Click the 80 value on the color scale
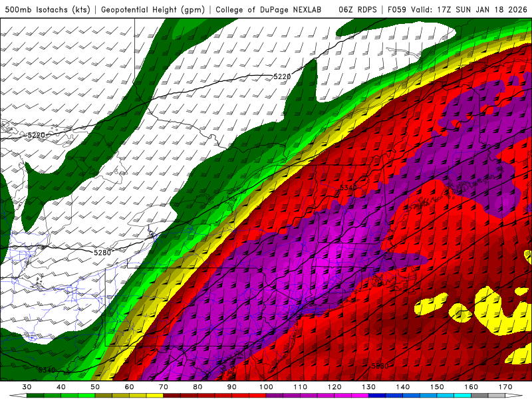This screenshot has height=399, width=532. (198, 387)
